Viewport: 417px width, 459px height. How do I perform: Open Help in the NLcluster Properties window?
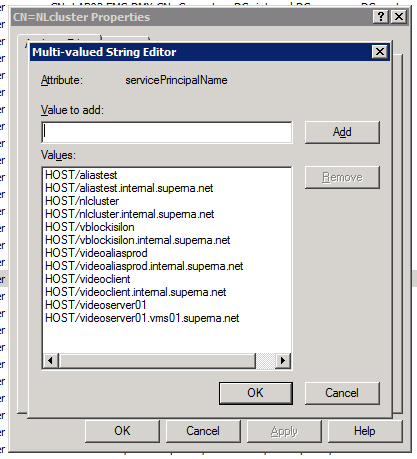tap(365, 431)
